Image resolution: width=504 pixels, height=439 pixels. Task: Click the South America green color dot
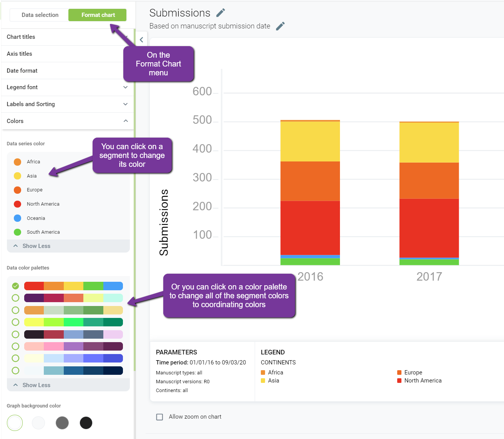(18, 232)
